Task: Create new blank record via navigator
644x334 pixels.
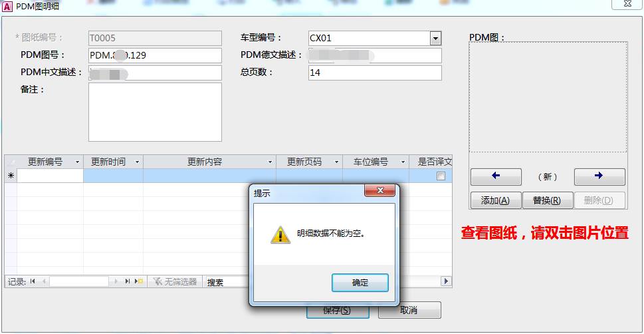Action: [139, 281]
